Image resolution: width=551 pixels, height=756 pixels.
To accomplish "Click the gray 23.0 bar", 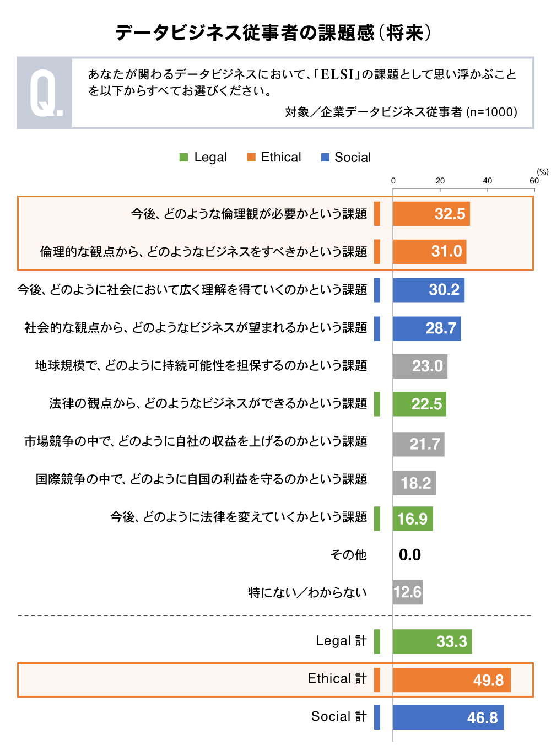I will [420, 366].
